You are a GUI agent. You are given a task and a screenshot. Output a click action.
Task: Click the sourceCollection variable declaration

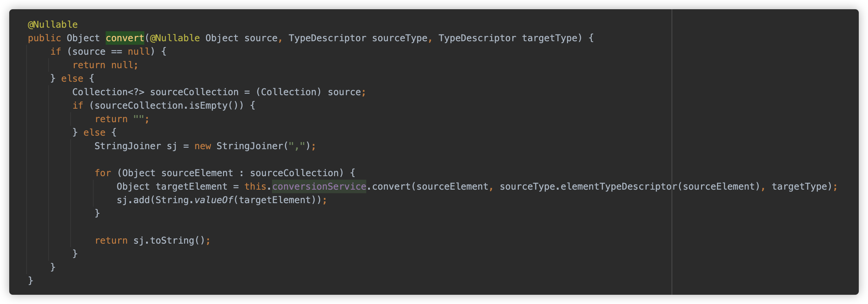[194, 92]
